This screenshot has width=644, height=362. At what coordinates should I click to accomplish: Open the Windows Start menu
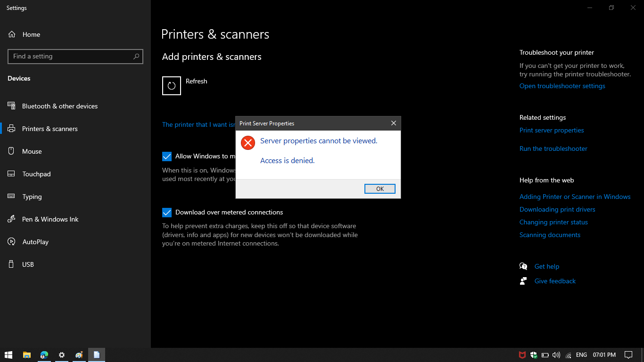[8, 355]
